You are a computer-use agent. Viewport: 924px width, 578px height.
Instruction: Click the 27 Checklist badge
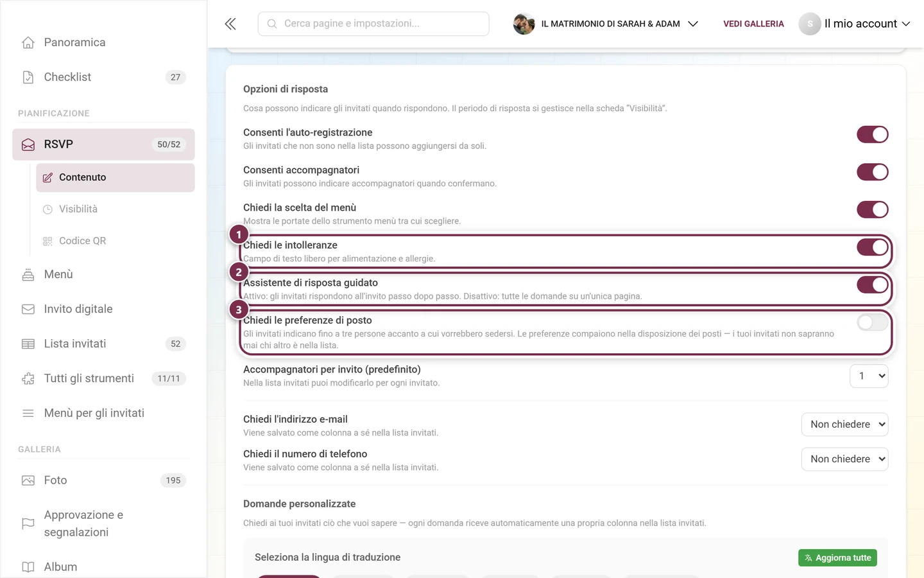coord(176,77)
